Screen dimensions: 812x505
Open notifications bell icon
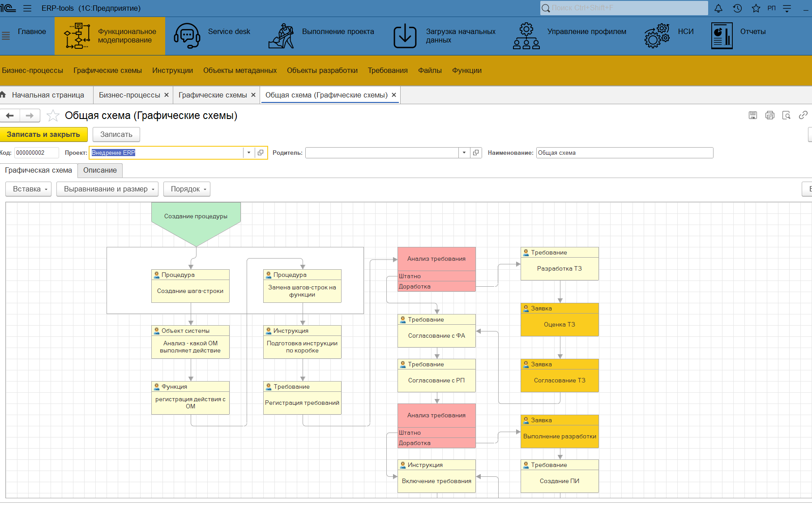tap(718, 8)
